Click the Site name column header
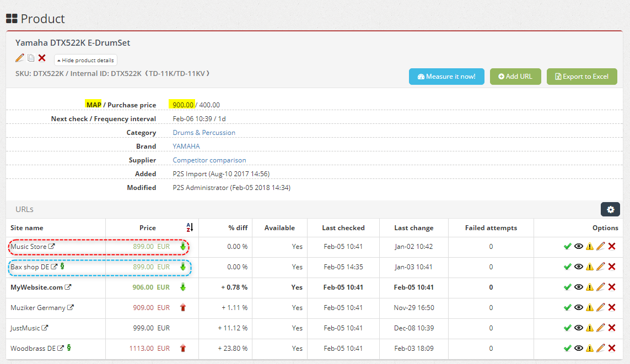630x364 pixels. pyautogui.click(x=27, y=228)
